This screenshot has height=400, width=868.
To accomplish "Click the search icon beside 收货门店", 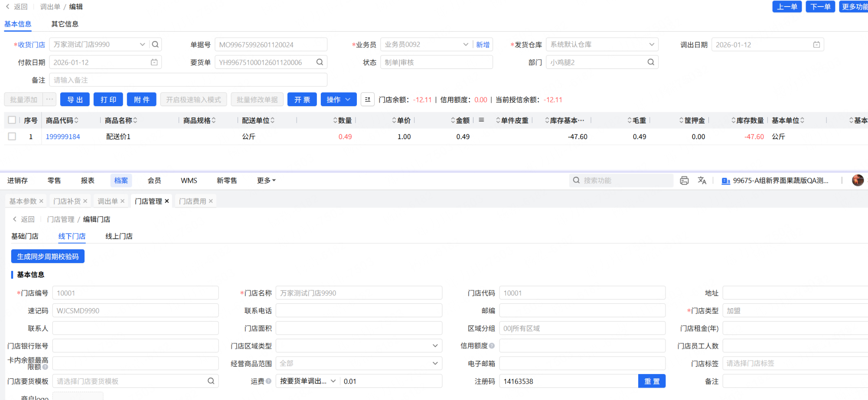I will click(155, 44).
